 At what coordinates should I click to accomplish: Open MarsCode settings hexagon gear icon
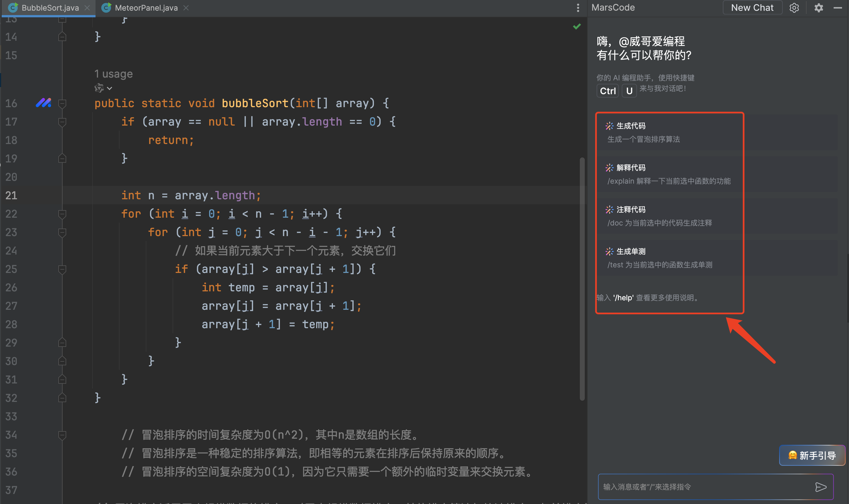click(x=794, y=8)
